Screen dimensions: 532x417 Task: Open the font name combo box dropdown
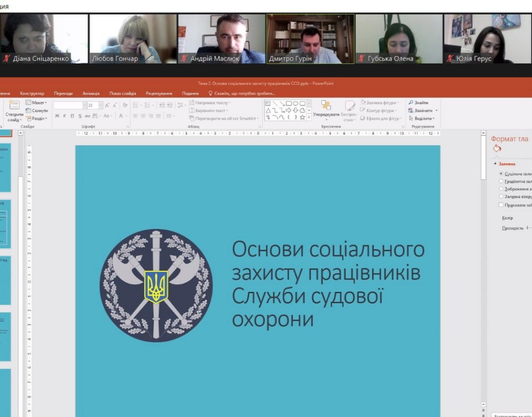[x=84, y=105]
